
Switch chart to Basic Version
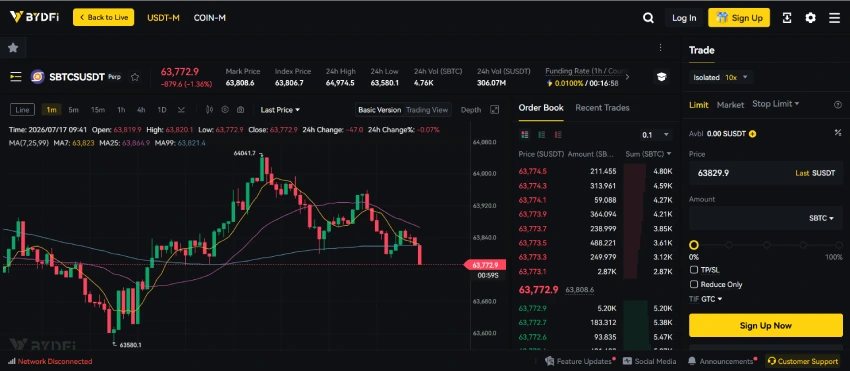(379, 110)
